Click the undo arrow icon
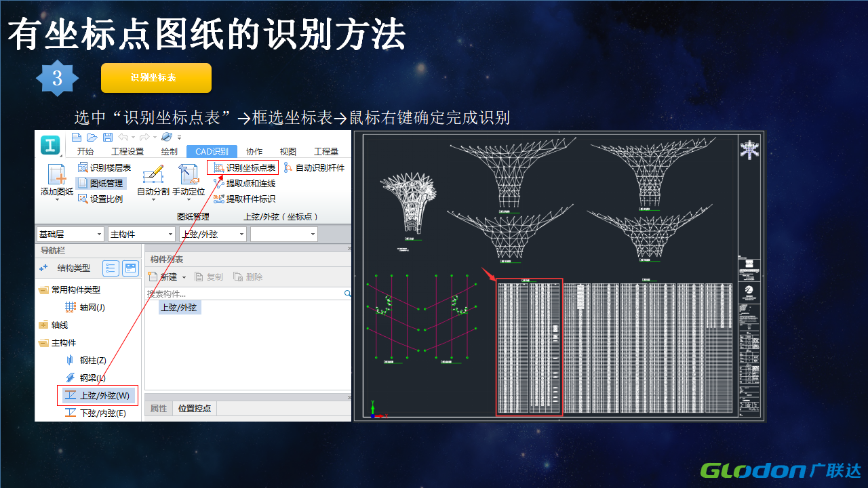Viewport: 868px width, 488px height. pyautogui.click(x=123, y=137)
